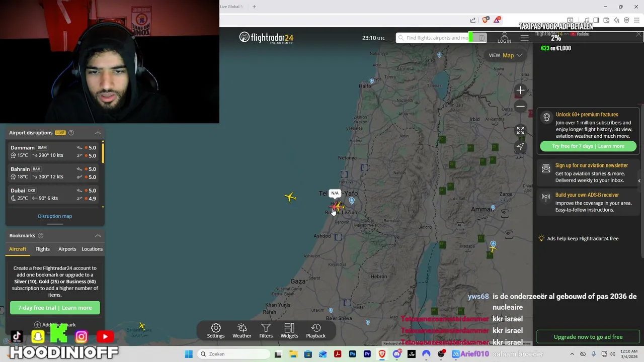Click the Brave Shields icon
Viewport: 644px width, 362px height.
point(486,20)
